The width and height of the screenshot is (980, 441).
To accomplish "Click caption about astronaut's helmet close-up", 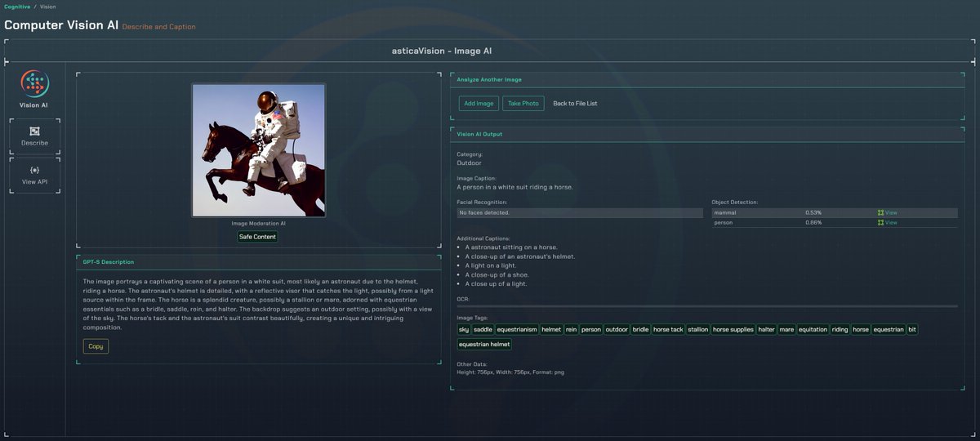I will [520, 256].
